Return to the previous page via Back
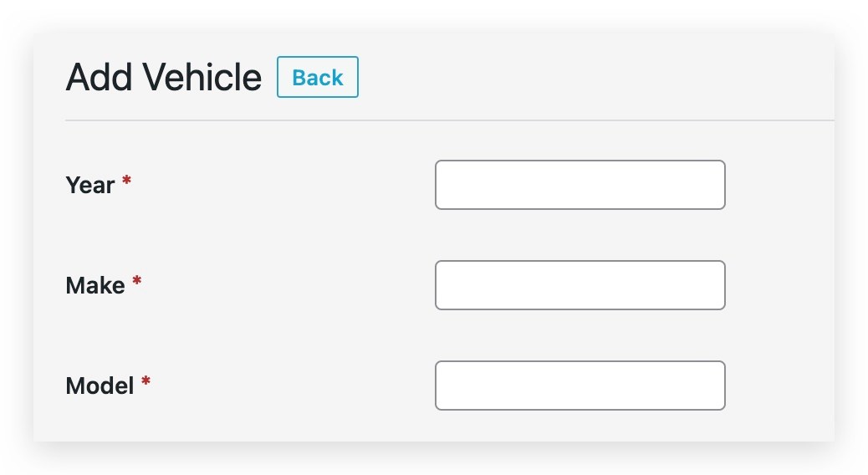The image size is (868, 475). 317,77
